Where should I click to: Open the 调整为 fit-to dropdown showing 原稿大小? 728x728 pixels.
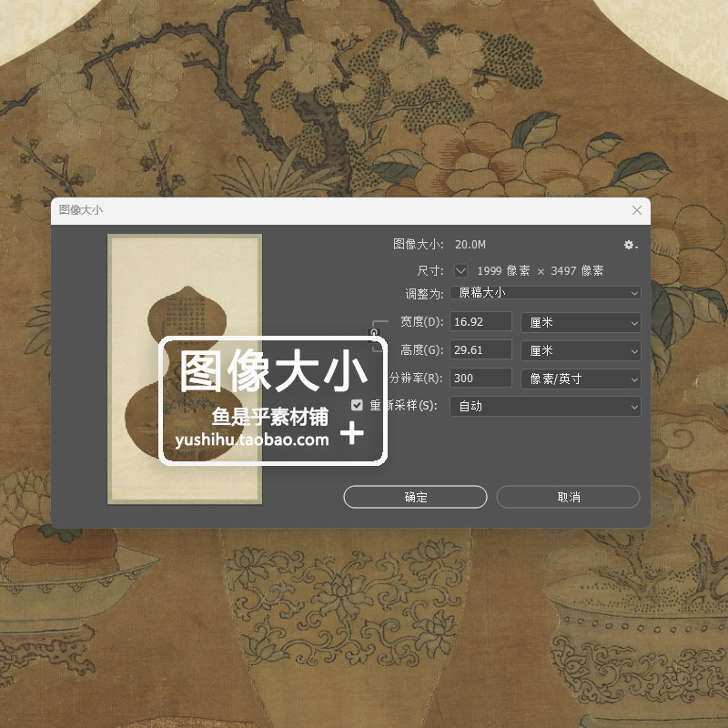point(545,293)
